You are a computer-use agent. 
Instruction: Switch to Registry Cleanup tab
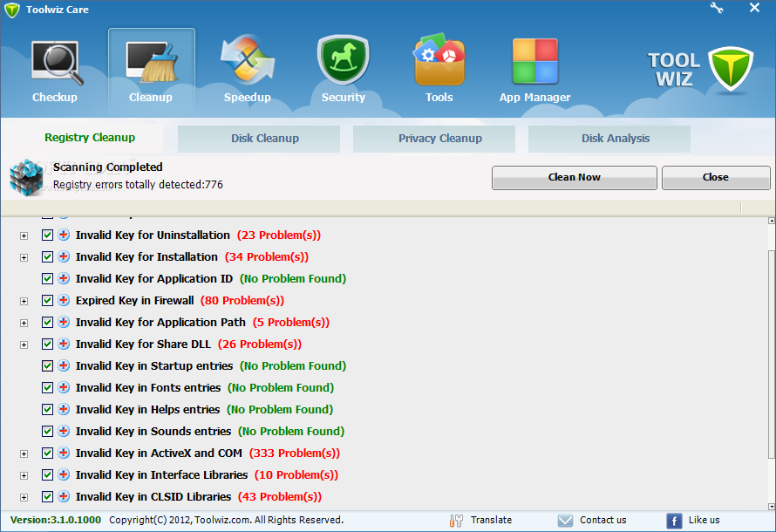[90, 138]
